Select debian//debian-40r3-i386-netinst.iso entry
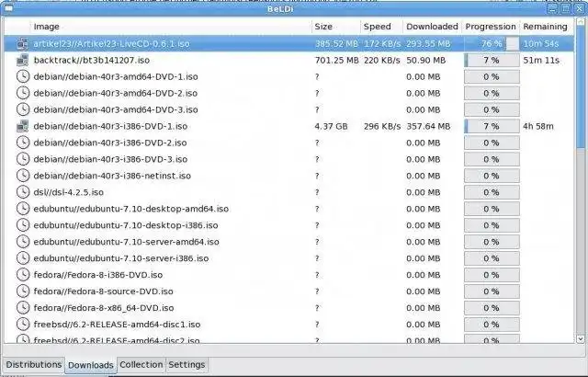Image resolution: width=588 pixels, height=377 pixels. pos(112,176)
